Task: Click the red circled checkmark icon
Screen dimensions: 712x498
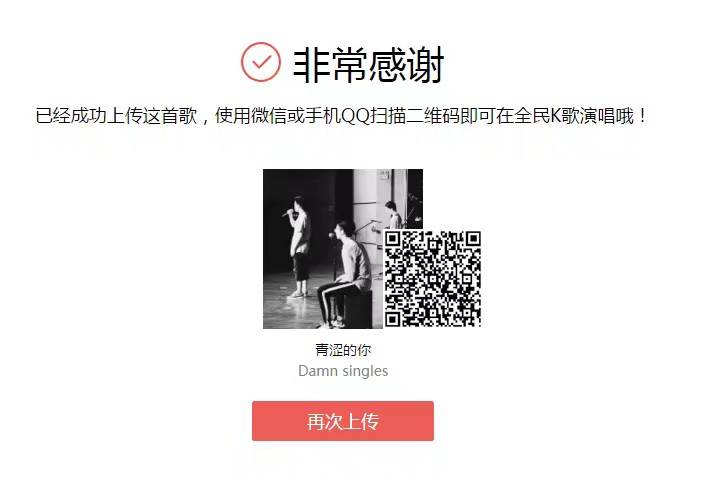Action: tap(261, 62)
